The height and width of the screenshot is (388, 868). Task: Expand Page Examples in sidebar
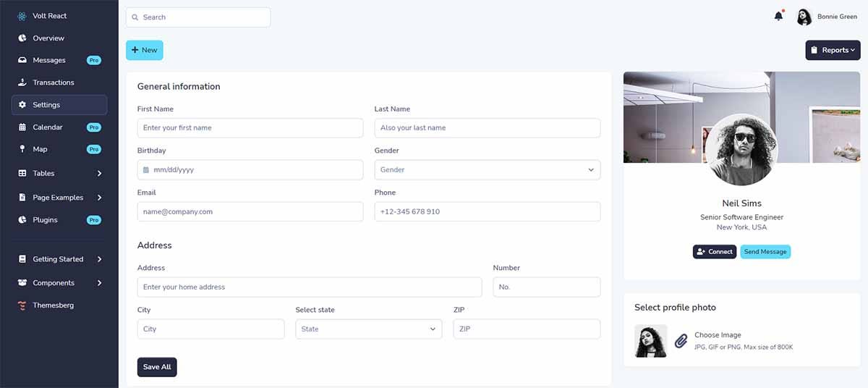click(x=59, y=198)
